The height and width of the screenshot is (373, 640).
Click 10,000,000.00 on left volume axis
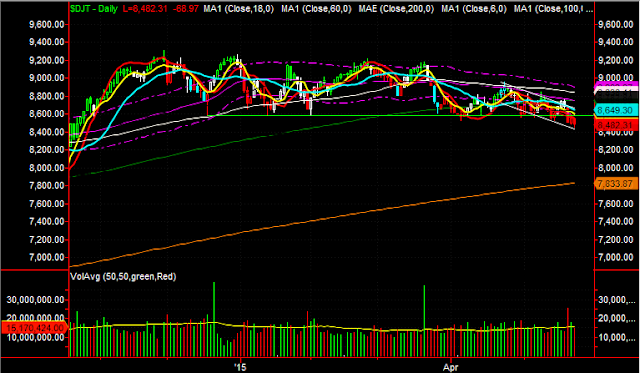click(x=36, y=337)
